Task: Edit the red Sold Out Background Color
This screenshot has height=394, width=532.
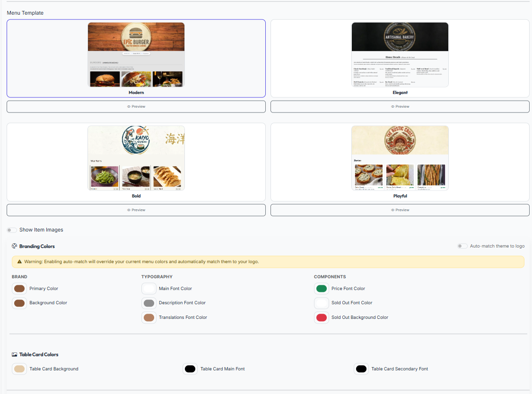Action: [321, 317]
